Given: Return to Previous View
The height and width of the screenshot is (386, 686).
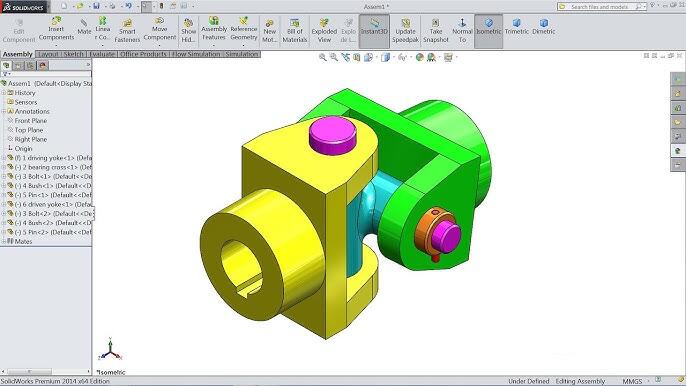Looking at the screenshot, I should tap(346, 57).
